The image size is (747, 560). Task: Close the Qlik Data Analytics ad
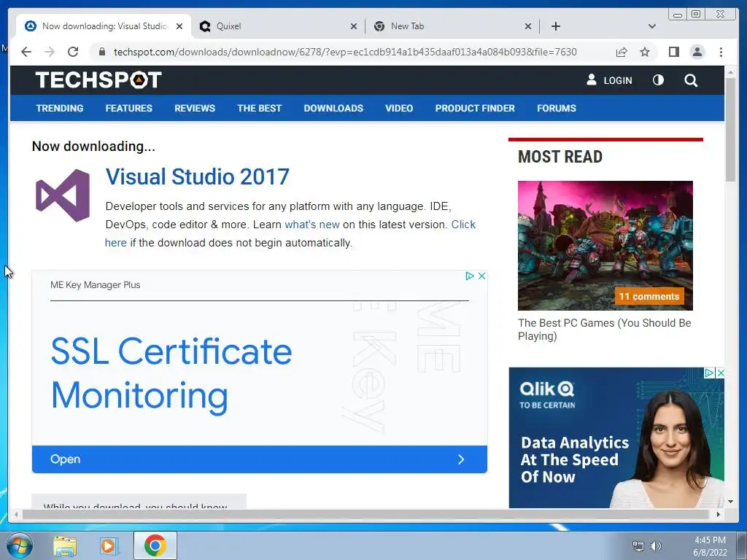(x=720, y=373)
